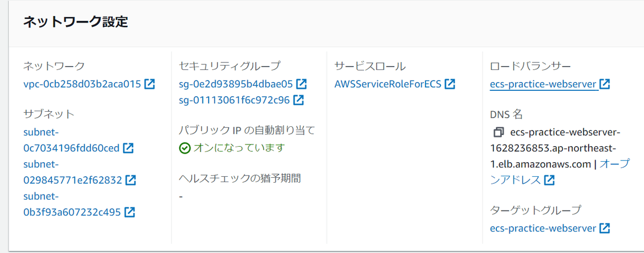Click external-link icon beside sg-0e2d93895b4dbae05

click(x=302, y=84)
